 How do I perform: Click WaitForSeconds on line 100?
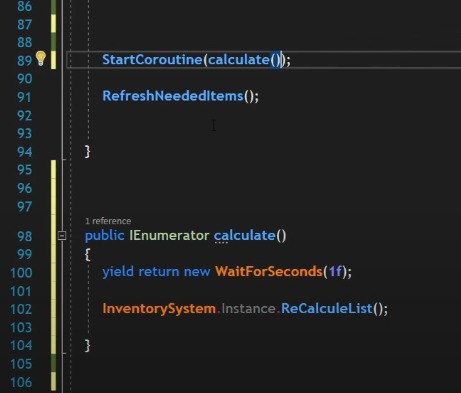tap(269, 271)
